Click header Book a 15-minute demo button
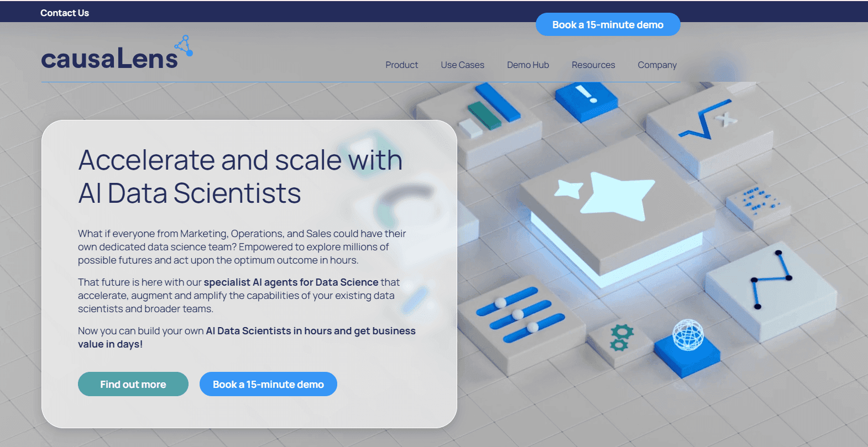 coord(608,24)
